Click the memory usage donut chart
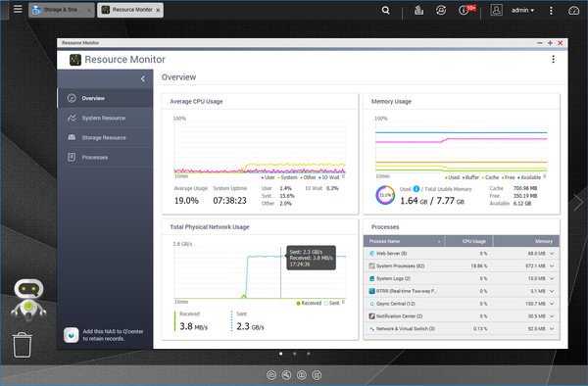The height and width of the screenshot is (386, 588). [x=385, y=195]
